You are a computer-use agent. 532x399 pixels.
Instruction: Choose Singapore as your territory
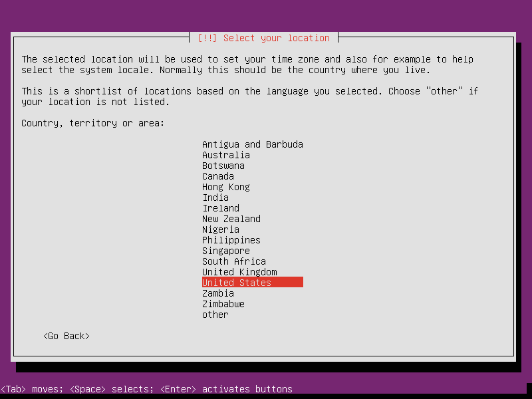[225, 251]
